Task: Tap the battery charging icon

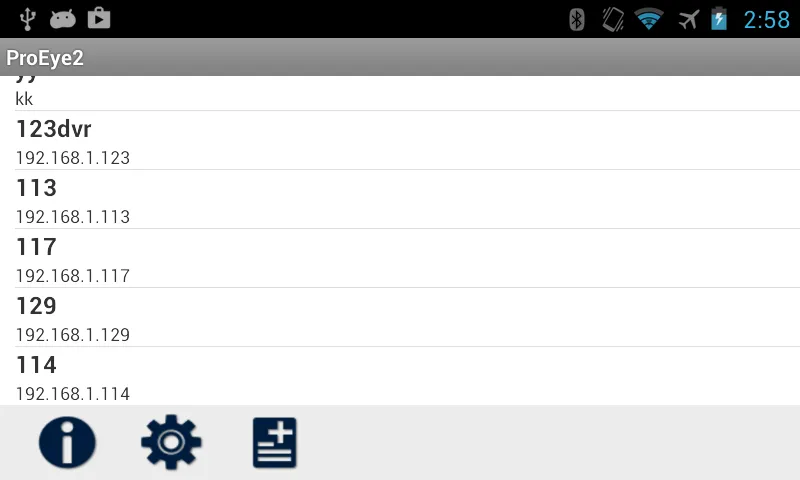Action: 719,19
